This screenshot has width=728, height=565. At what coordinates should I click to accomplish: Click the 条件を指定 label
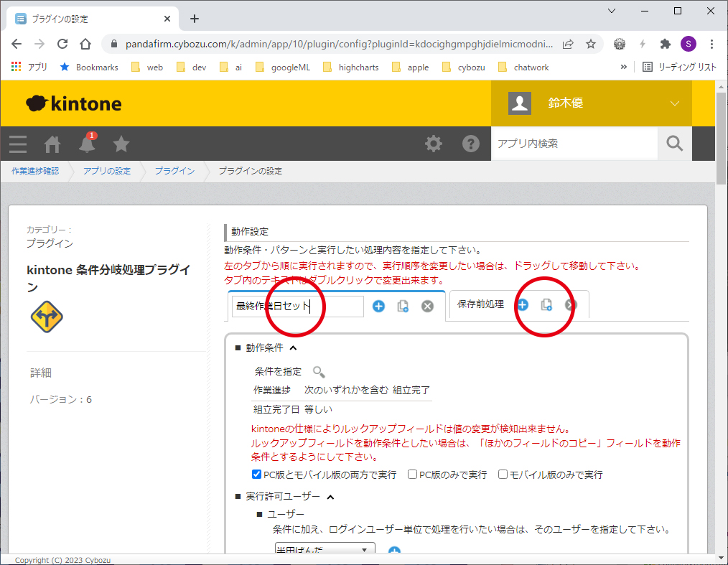click(278, 371)
